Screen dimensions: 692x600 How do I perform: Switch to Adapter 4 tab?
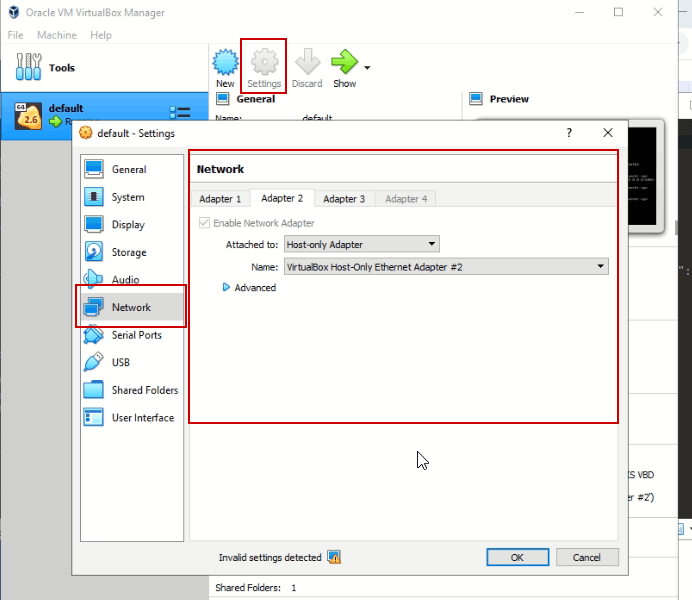click(x=406, y=199)
